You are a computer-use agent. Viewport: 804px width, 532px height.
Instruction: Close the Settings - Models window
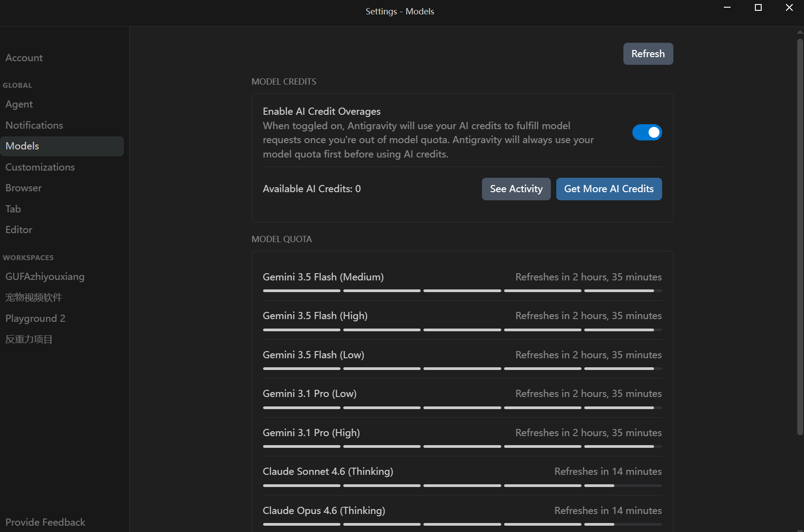789,8
